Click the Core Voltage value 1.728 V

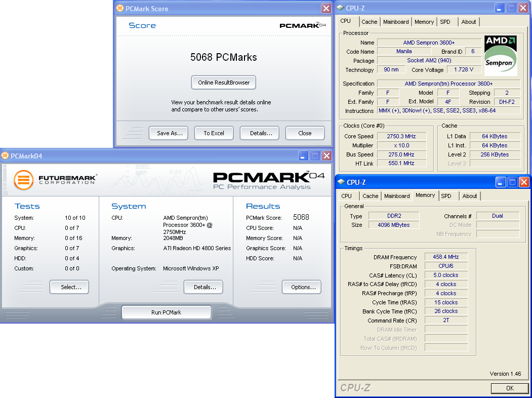464,69
